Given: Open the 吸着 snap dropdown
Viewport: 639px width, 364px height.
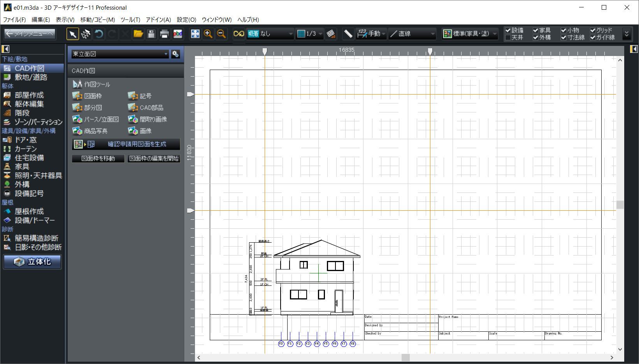Looking at the screenshot, I should [x=270, y=34].
